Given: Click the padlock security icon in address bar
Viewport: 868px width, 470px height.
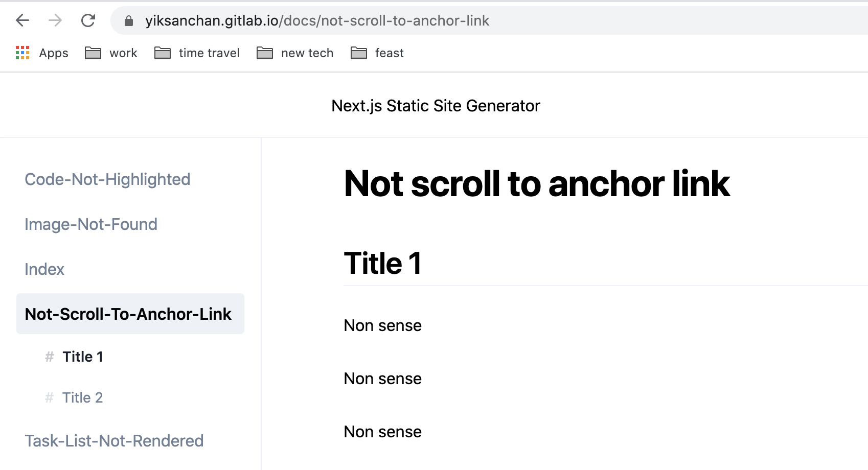Looking at the screenshot, I should (129, 20).
